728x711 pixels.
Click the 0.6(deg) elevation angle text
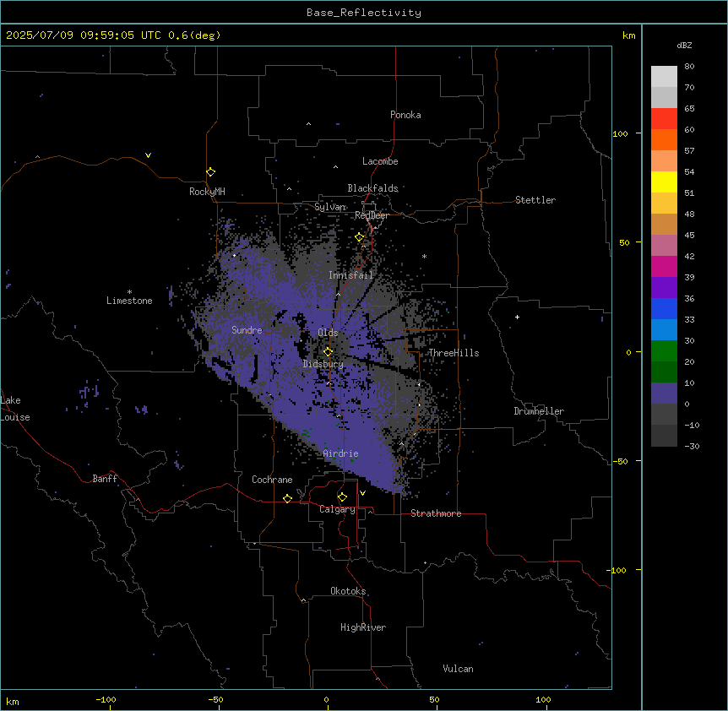click(194, 35)
